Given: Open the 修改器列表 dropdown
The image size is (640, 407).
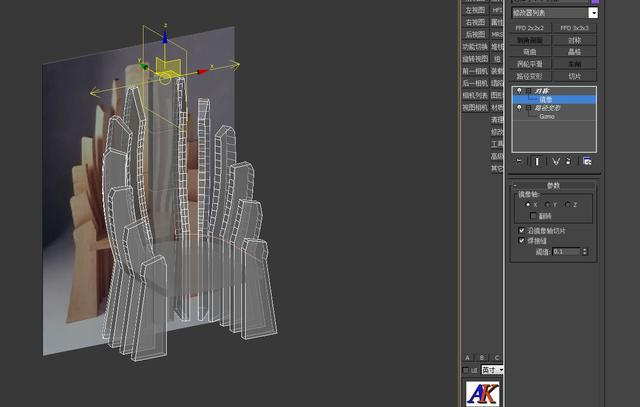Looking at the screenshot, I should click(593, 13).
